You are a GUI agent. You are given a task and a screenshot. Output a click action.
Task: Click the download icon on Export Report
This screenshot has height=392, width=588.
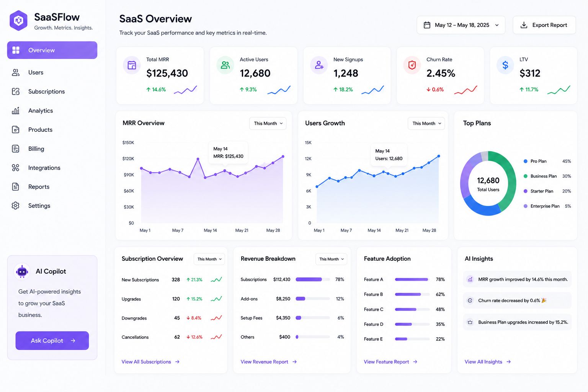click(524, 25)
